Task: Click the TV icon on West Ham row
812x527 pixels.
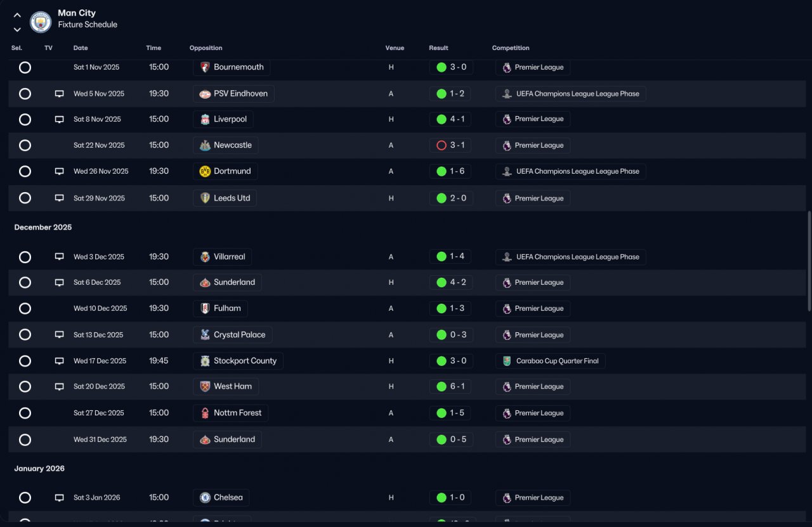Action: coord(59,387)
